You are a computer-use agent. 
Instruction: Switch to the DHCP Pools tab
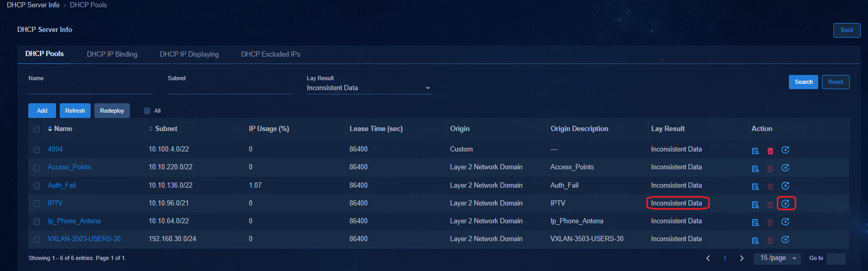click(45, 54)
